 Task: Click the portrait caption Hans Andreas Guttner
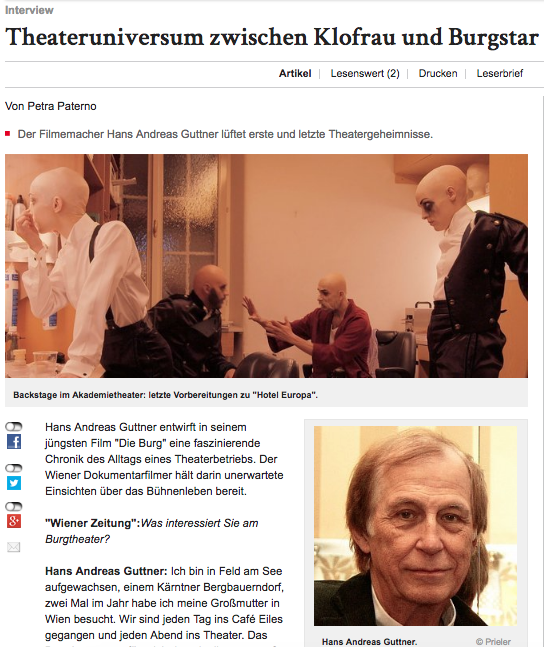(369, 642)
